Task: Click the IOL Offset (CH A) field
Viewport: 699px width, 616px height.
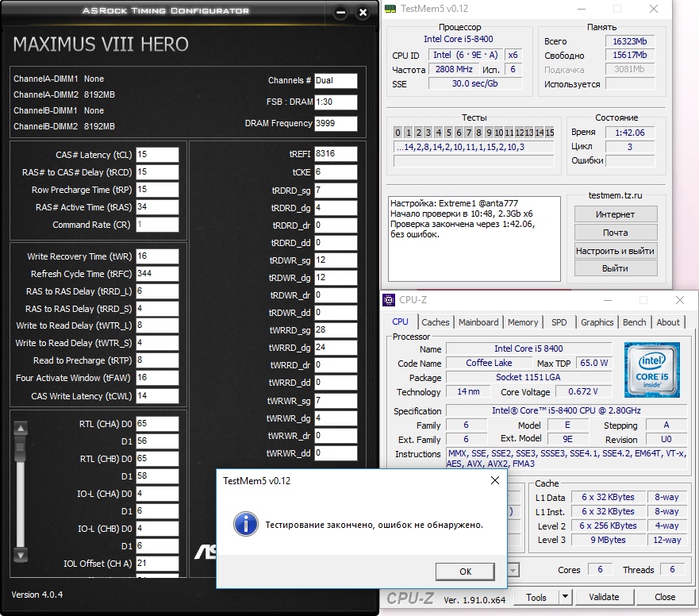Action: 157,563
